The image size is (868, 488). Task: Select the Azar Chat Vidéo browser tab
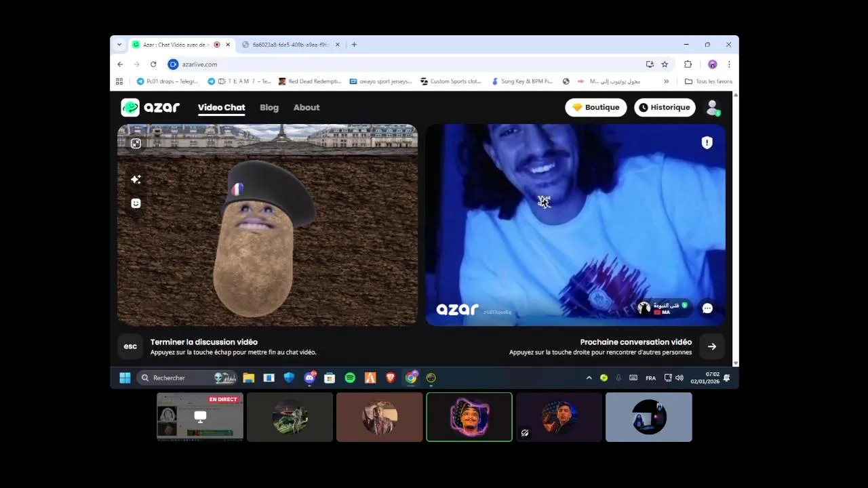click(180, 45)
